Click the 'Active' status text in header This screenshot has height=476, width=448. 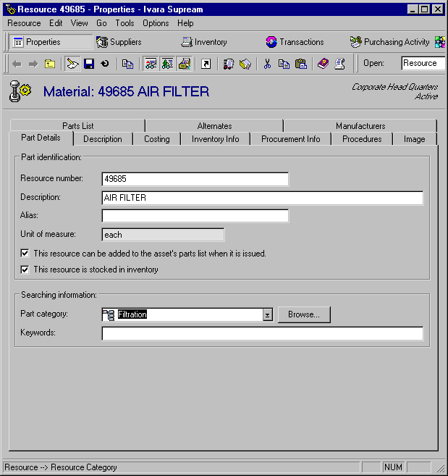click(x=426, y=96)
